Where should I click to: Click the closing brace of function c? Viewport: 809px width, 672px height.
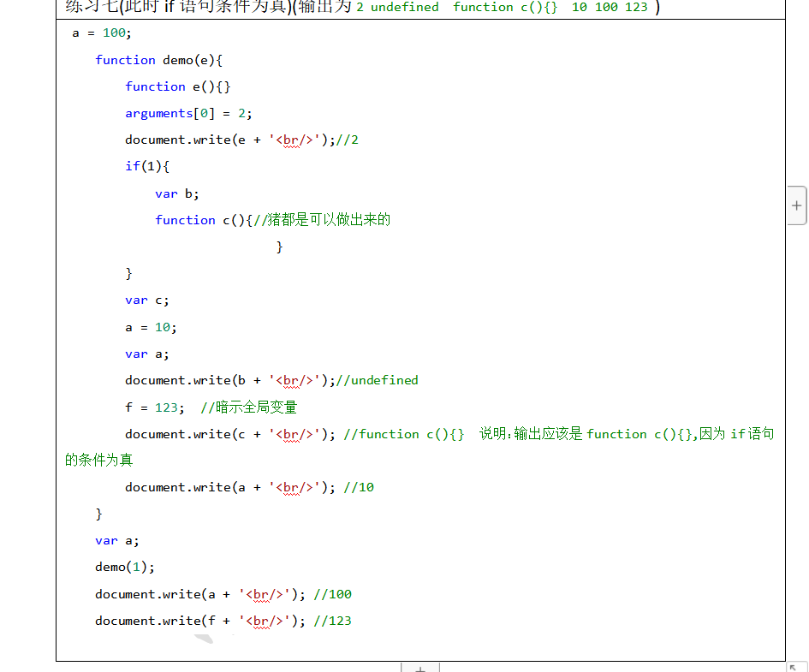click(279, 247)
